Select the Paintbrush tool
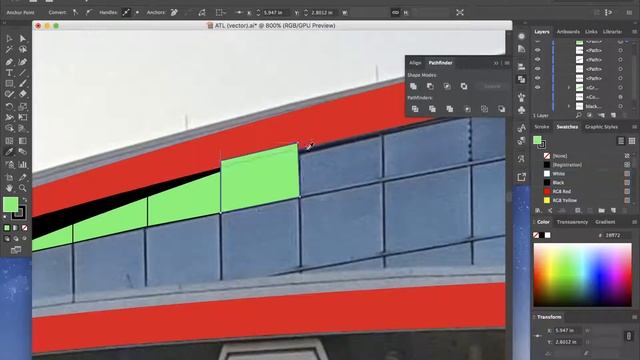Screen dimensions: 640x360 tap(22, 83)
